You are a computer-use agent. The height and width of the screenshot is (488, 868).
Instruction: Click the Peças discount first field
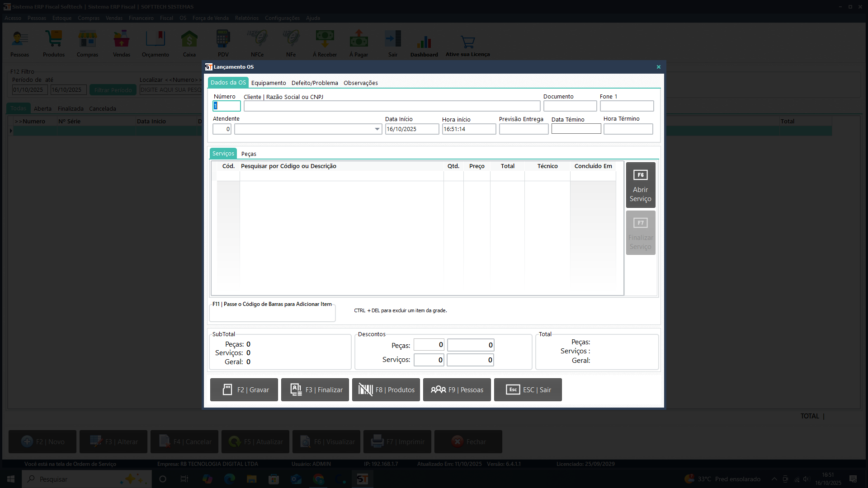(x=429, y=345)
